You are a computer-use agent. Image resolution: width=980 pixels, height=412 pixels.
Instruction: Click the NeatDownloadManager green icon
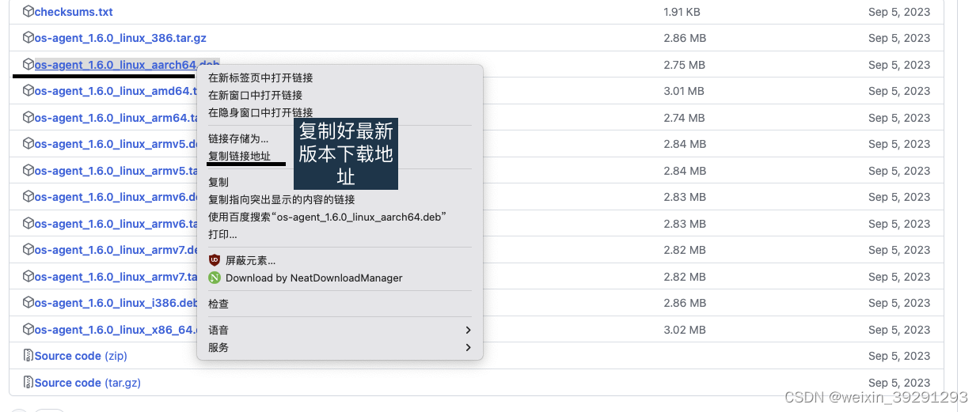coord(214,278)
